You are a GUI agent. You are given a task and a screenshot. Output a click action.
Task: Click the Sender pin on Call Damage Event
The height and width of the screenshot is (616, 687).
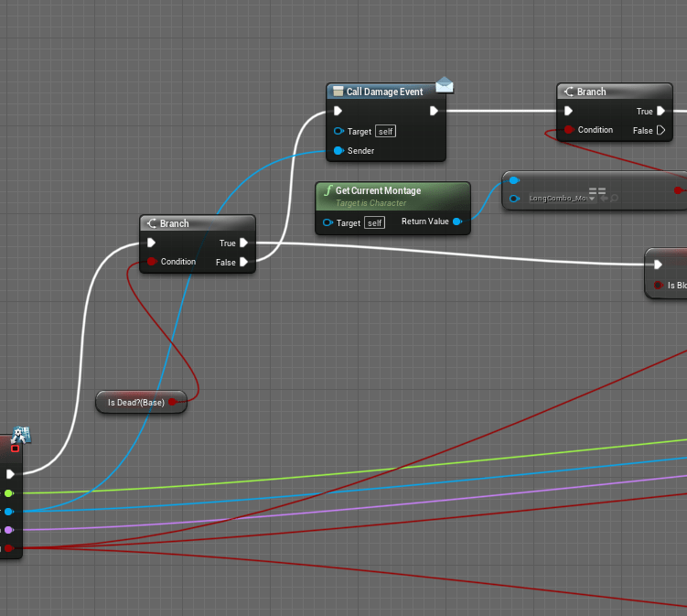pos(338,150)
